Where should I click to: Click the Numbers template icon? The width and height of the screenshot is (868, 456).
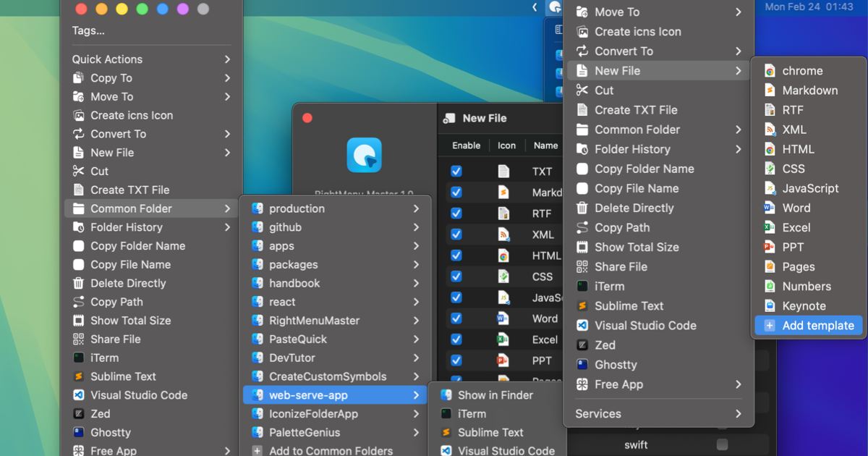point(769,286)
